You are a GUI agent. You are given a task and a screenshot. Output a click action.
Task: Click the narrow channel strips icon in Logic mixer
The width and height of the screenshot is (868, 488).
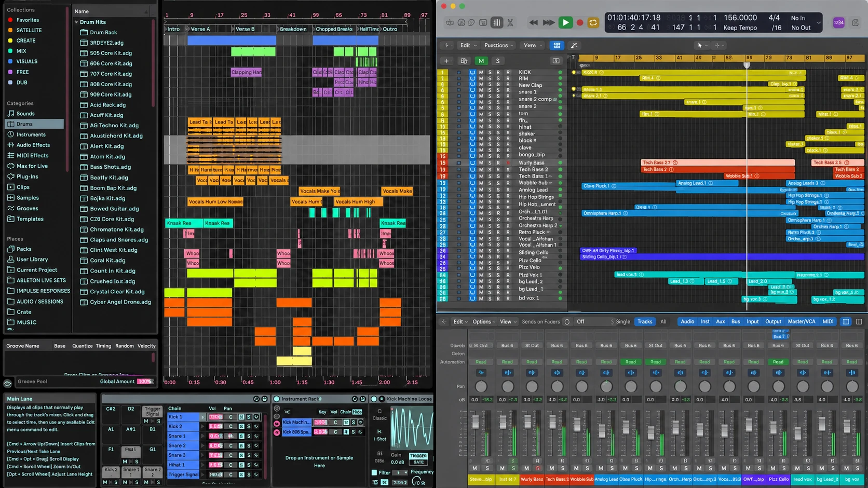846,321
